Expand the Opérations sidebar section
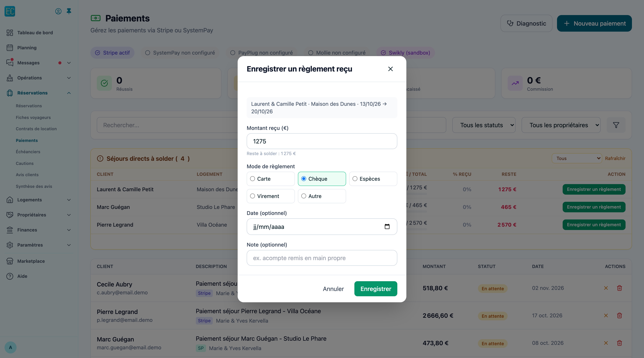The height and width of the screenshot is (358, 644). 69,78
